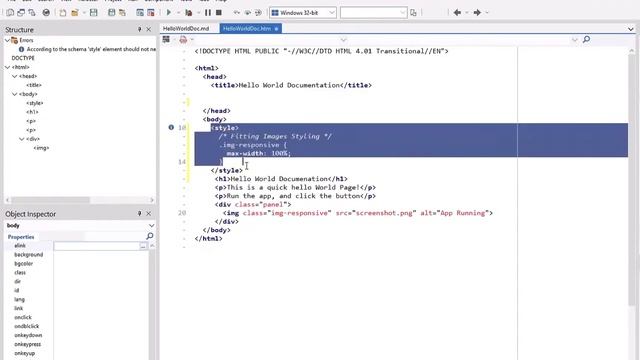
Task: Pin the Object Inspector panel
Action: point(140,213)
